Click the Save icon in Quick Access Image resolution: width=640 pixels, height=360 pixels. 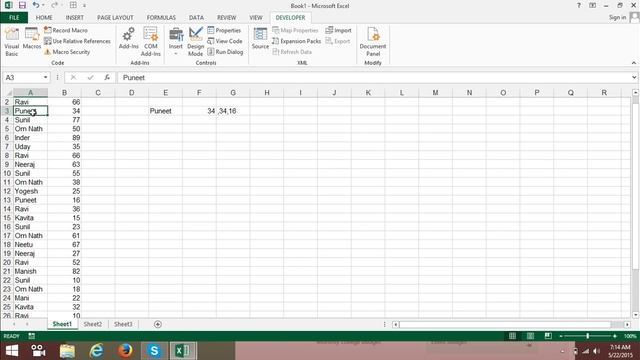coord(22,5)
